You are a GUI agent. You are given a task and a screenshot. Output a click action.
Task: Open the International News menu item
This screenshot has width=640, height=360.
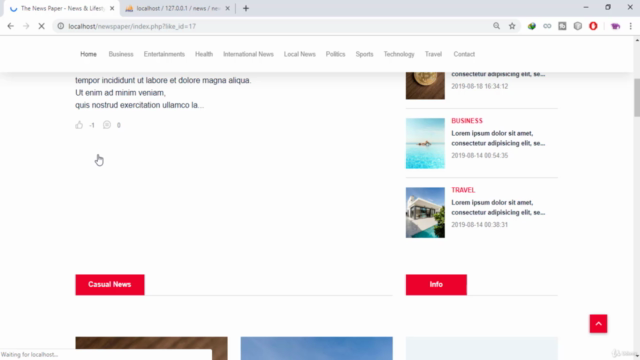(x=248, y=54)
